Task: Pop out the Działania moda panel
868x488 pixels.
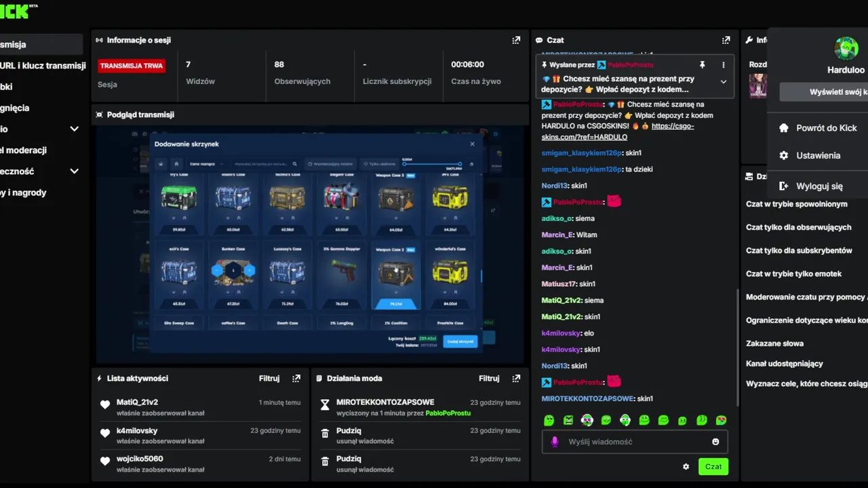Action: (516, 378)
